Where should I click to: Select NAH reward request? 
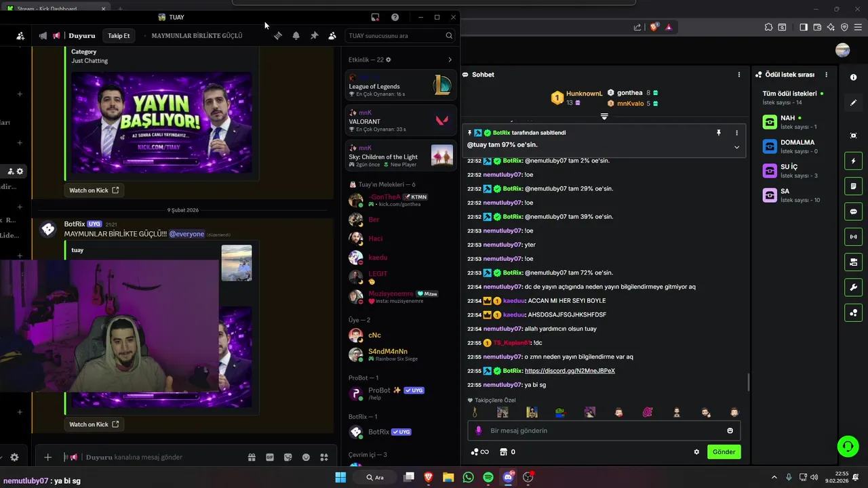point(793,122)
